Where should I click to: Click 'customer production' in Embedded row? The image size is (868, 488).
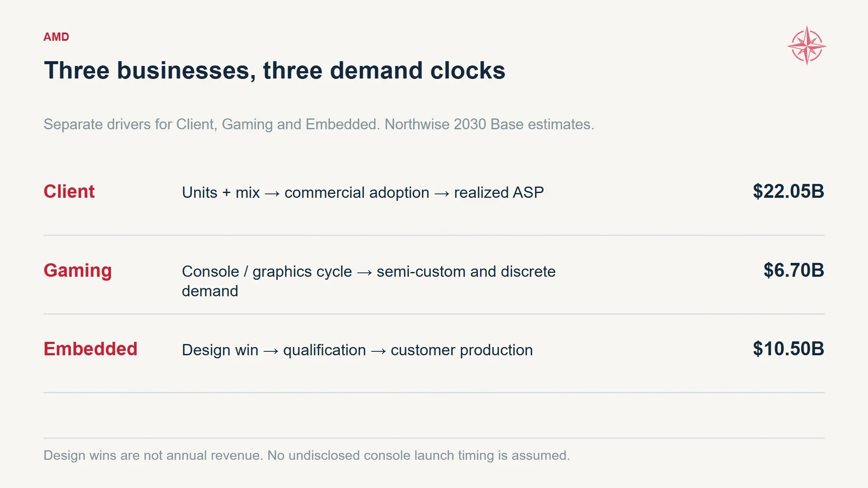click(x=462, y=350)
